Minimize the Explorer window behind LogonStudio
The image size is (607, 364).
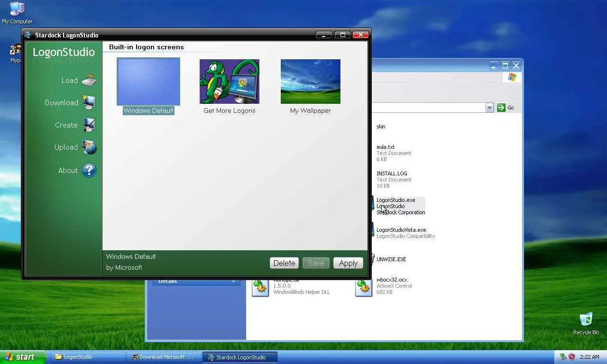[495, 65]
